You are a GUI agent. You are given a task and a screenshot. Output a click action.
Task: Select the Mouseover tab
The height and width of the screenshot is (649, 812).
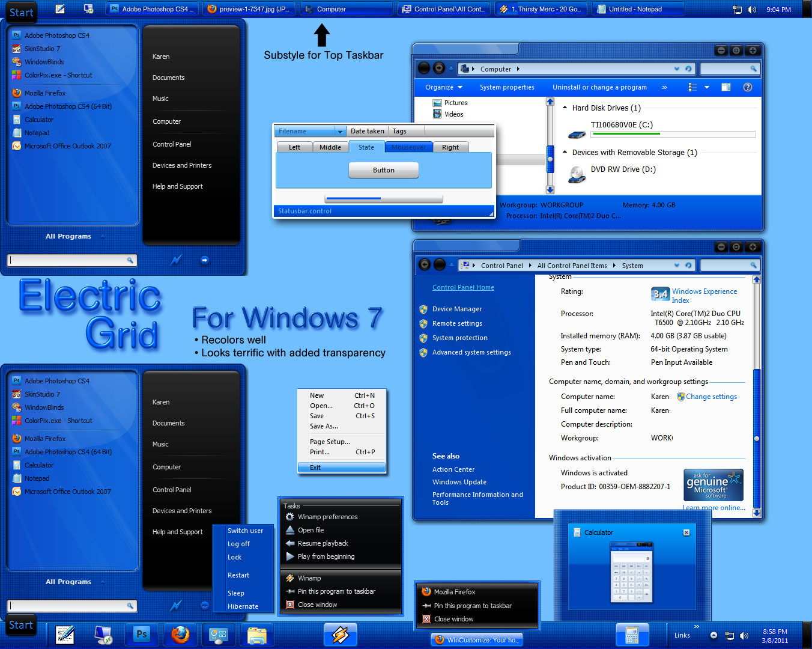point(409,147)
